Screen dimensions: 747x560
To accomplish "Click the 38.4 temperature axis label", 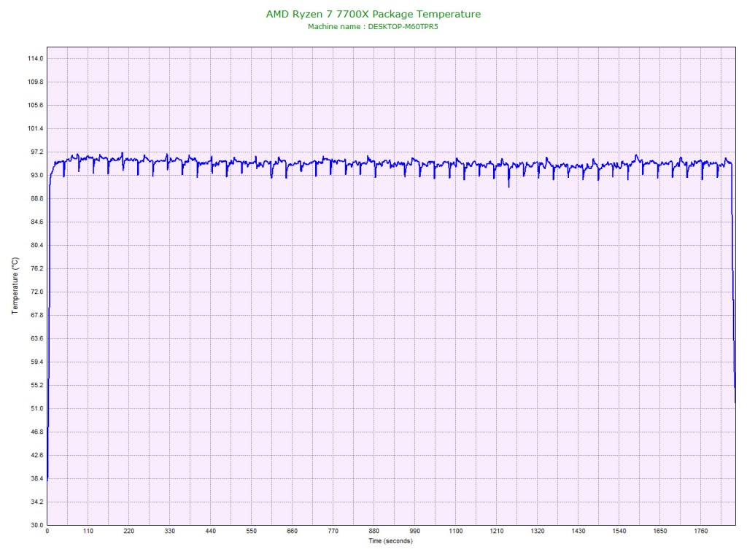I will tap(35, 478).
